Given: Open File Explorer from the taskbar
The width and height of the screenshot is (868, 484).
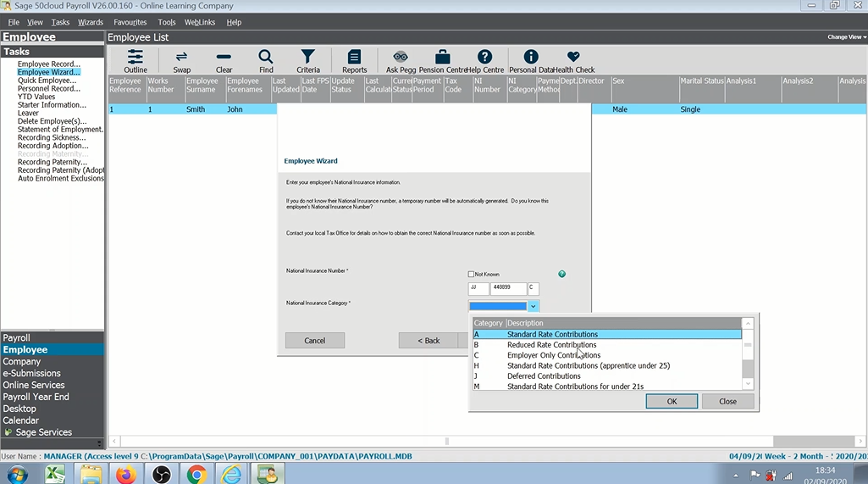Looking at the screenshot, I should [x=91, y=475].
